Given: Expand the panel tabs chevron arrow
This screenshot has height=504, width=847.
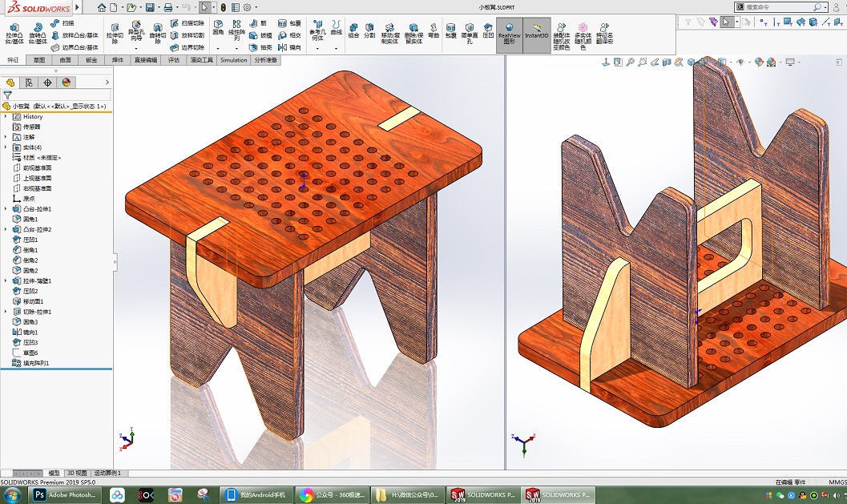Looking at the screenshot, I should pos(107,83).
